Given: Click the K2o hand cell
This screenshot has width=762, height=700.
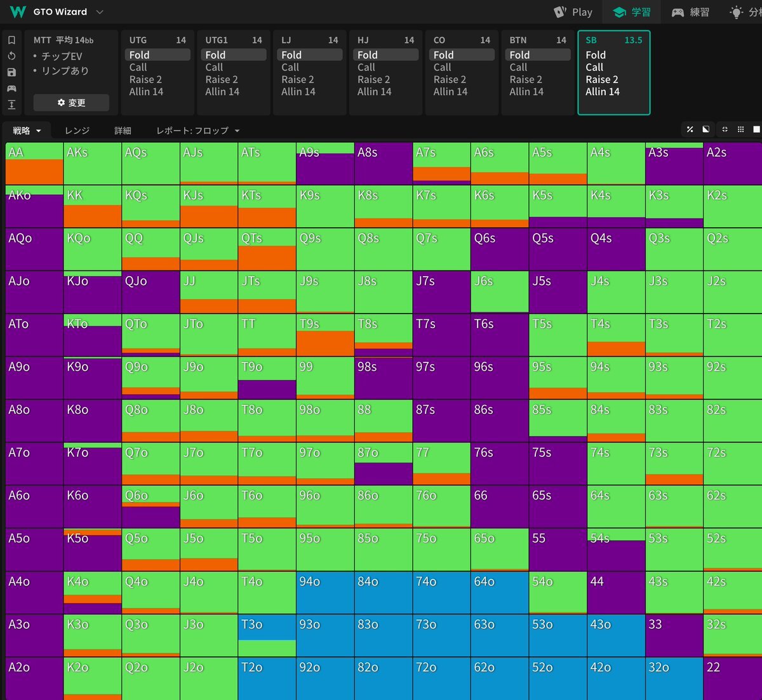Looking at the screenshot, I should [92, 678].
